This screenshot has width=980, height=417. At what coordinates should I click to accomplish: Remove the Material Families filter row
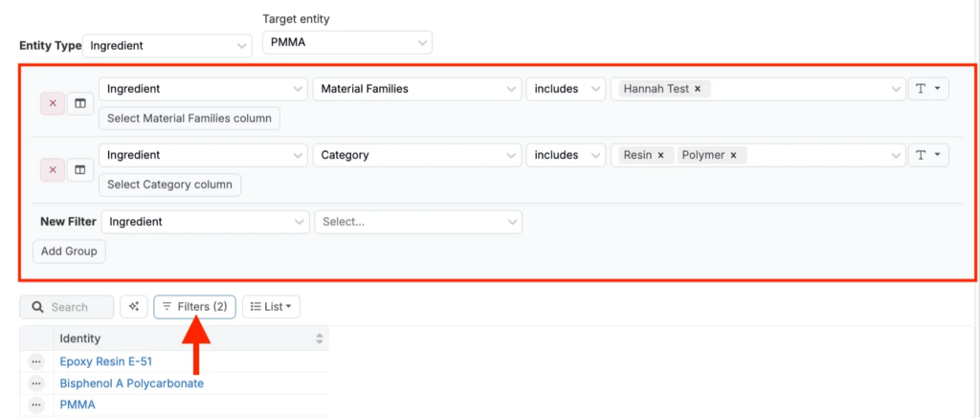(53, 103)
